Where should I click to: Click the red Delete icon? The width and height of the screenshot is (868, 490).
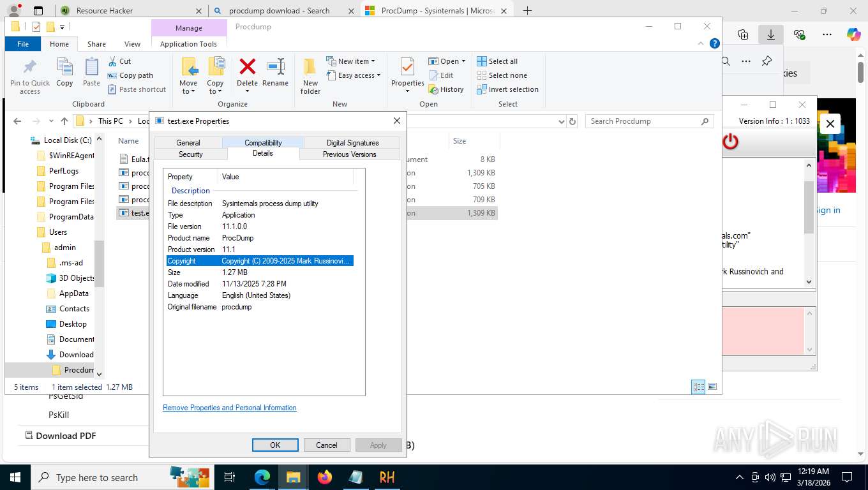tap(247, 67)
